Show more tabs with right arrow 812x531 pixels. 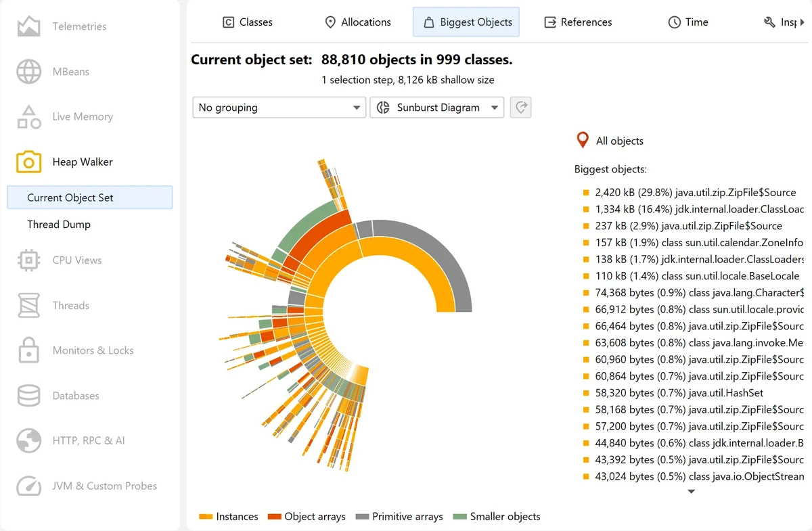803,22
